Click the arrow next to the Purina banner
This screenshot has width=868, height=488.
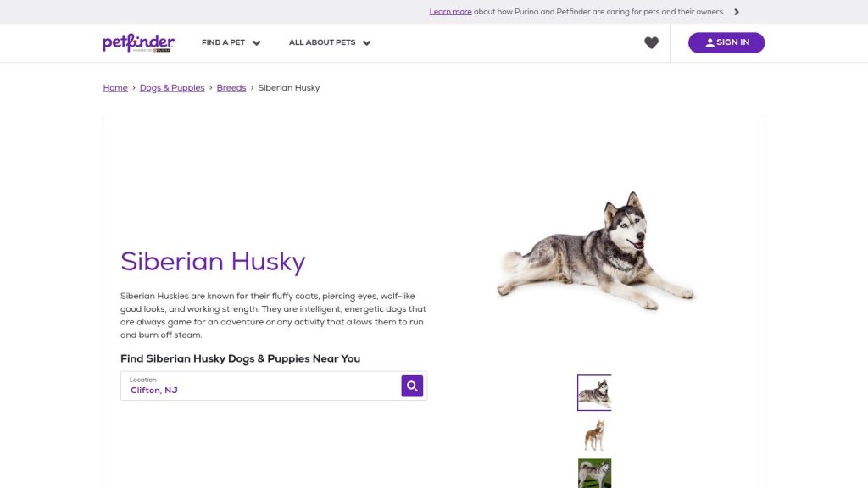[x=737, y=12]
